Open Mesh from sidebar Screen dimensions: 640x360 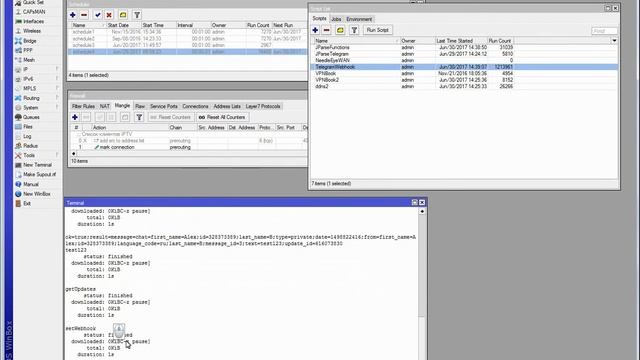[x=29, y=60]
